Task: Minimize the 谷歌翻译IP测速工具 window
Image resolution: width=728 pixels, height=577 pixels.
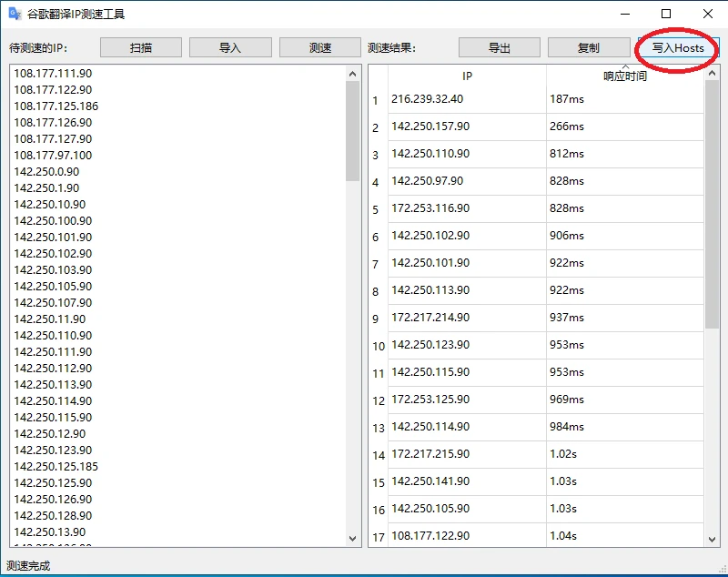Action: [x=625, y=14]
